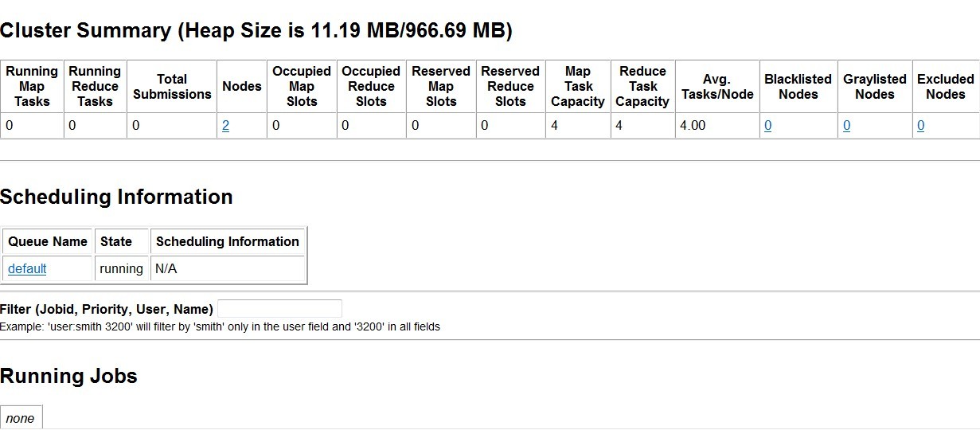Click the Cluster Summary heading
Viewport: 980px width, 430px height.
(256, 31)
